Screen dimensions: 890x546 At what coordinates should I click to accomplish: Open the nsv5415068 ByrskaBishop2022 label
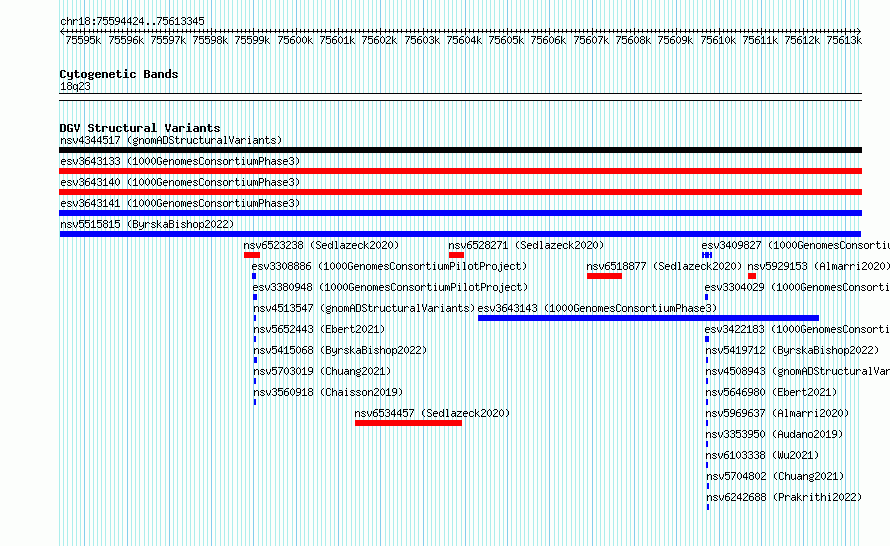[340, 350]
